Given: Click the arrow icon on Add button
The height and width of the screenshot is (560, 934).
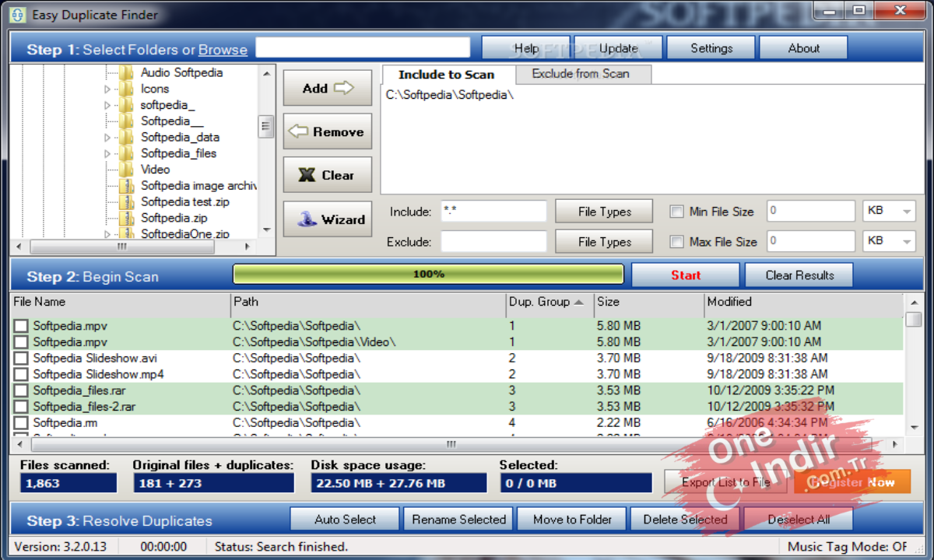Looking at the screenshot, I should tap(344, 88).
